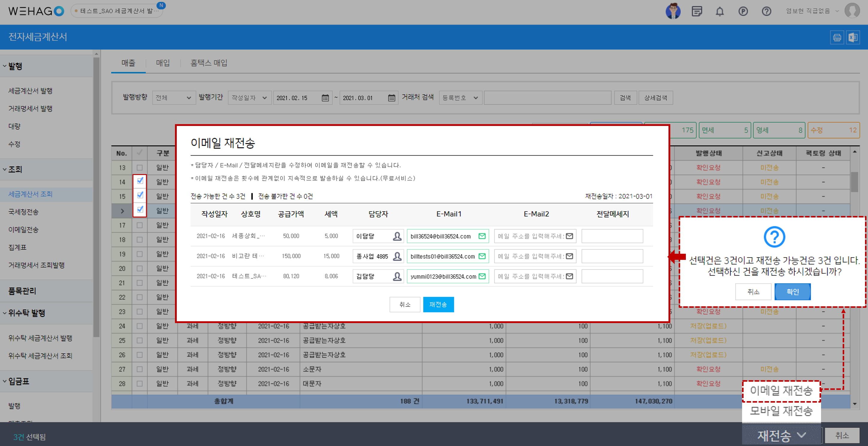Viewport: 868px width, 446px height.
Task: Open the 작성일자 dropdown
Action: pos(249,98)
